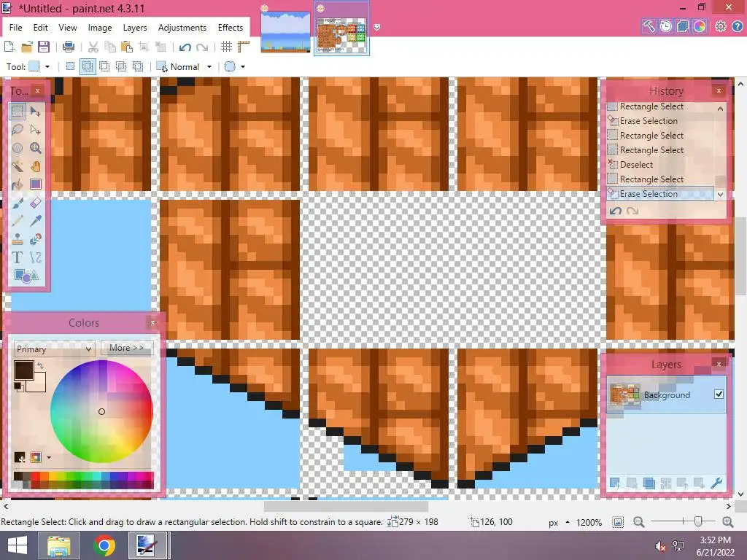Choose Add (union) selection mode
Viewport: 747px width, 560px height.
(88, 66)
